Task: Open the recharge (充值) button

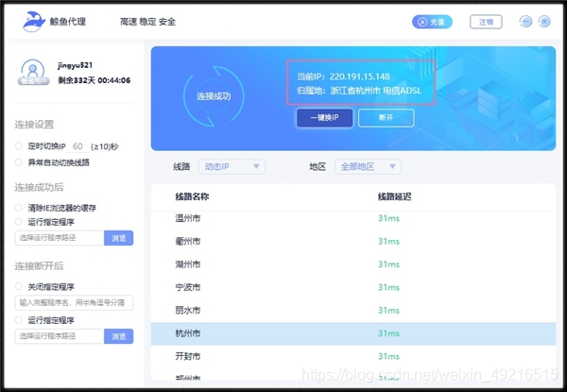Action: tap(432, 22)
